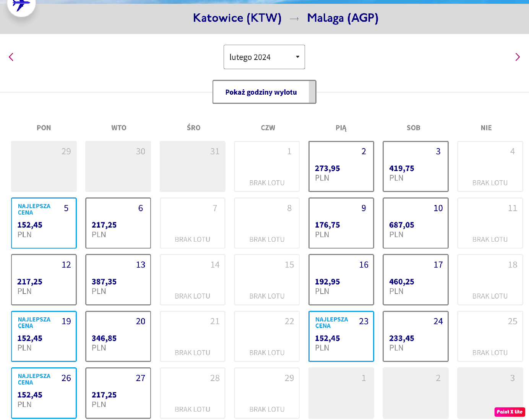
Task: Click the WTO weekday header
Action: click(118, 128)
